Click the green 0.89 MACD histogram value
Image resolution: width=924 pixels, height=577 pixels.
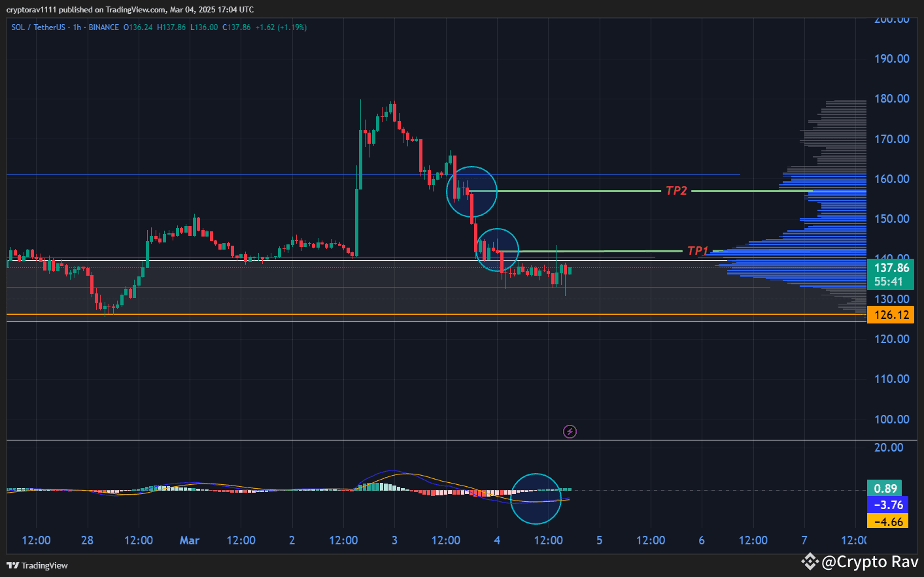coord(885,489)
